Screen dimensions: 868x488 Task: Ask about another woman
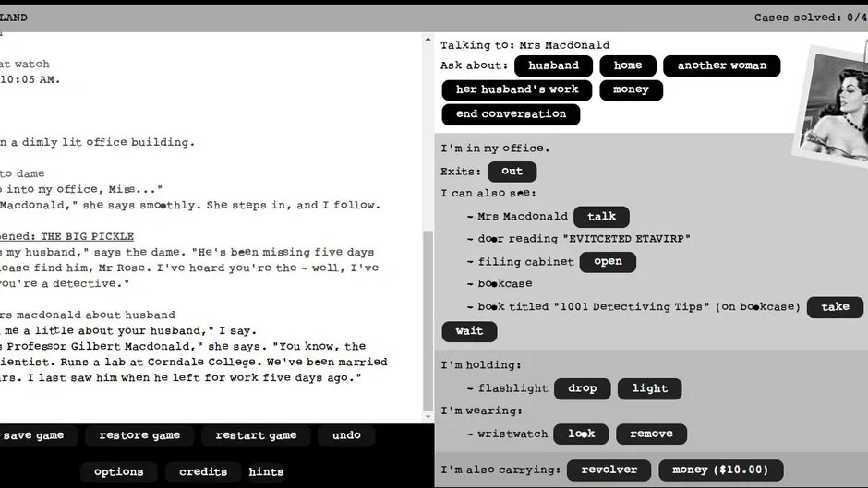[x=722, y=65]
